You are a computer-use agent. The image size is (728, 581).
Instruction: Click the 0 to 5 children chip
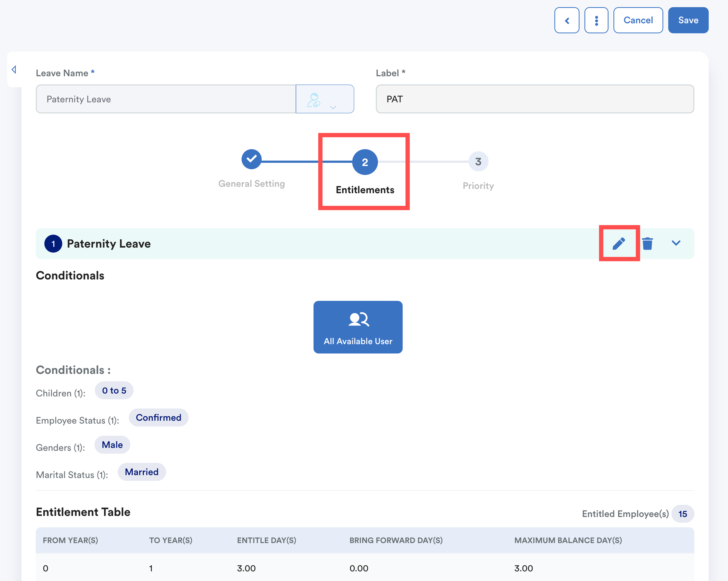point(114,390)
